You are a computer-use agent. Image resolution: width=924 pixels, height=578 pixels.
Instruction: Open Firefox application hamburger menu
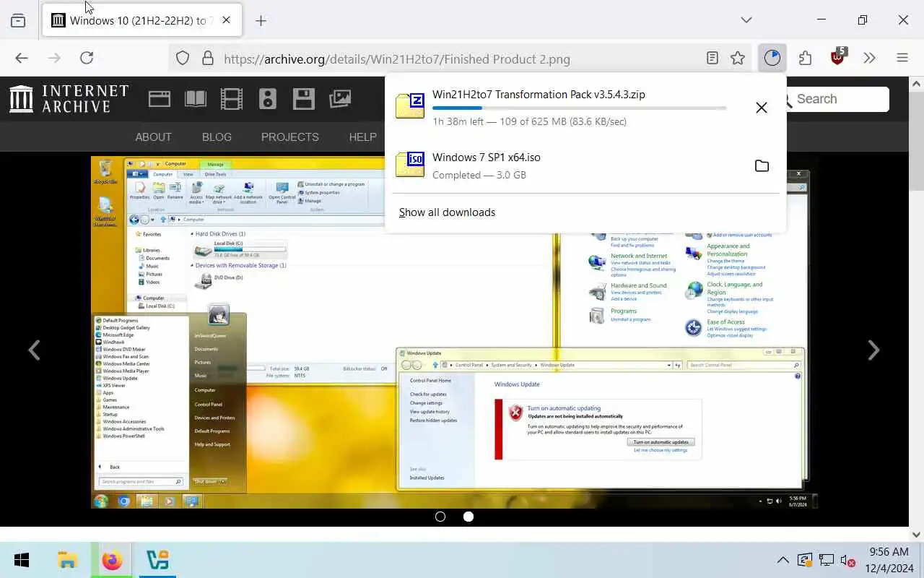point(902,59)
